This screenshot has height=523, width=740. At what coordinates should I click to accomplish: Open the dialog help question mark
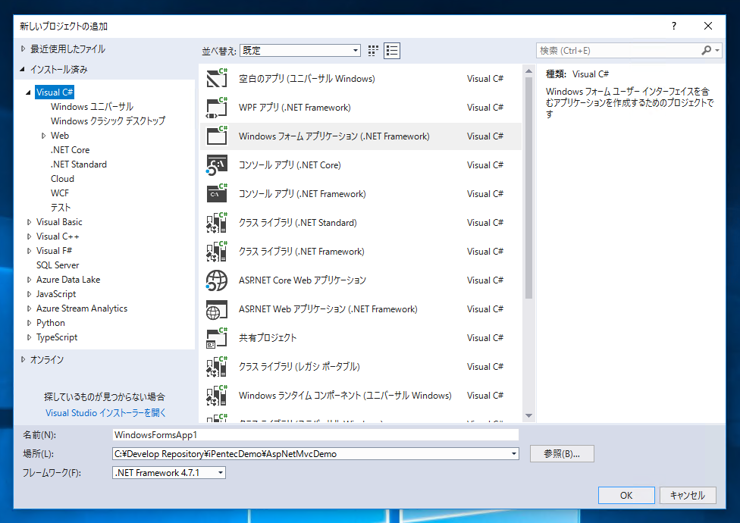pos(674,26)
